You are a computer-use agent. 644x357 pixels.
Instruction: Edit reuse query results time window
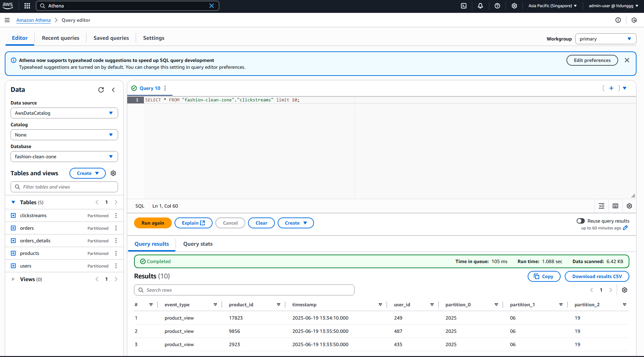[625, 228]
